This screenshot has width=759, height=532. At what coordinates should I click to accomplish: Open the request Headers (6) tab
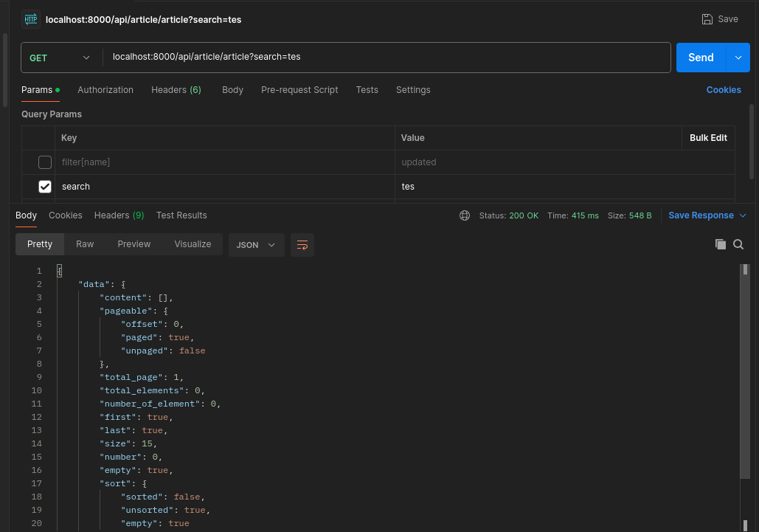click(x=176, y=90)
